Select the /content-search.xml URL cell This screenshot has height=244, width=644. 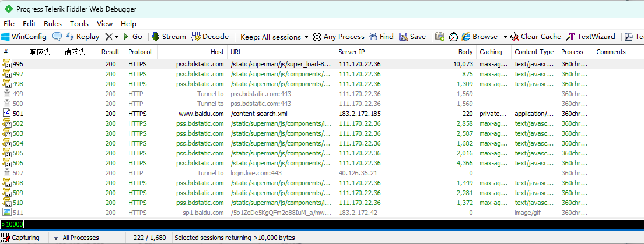[259, 114]
